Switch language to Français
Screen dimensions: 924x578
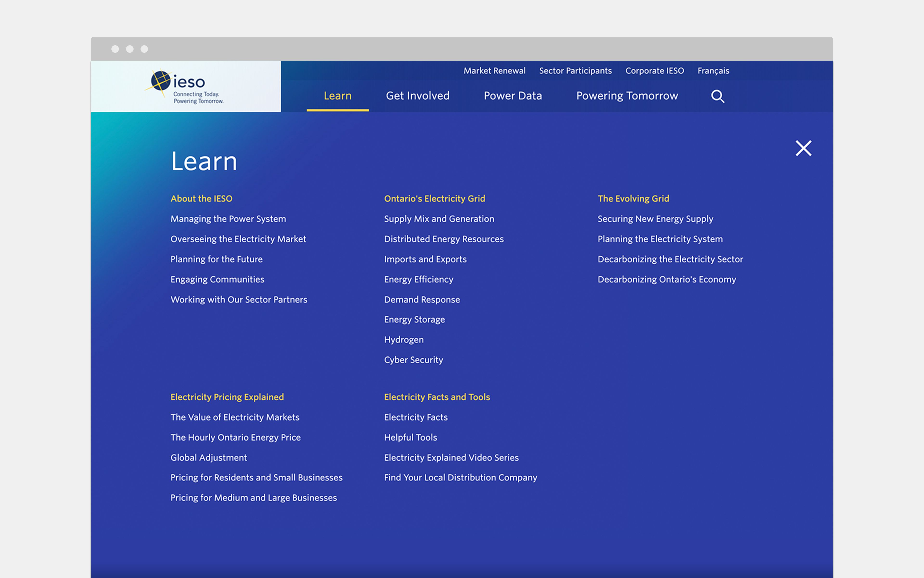pyautogui.click(x=713, y=71)
